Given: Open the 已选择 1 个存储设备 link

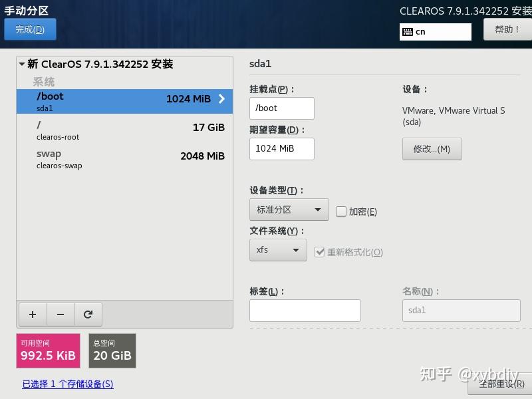Looking at the screenshot, I should coord(67,384).
